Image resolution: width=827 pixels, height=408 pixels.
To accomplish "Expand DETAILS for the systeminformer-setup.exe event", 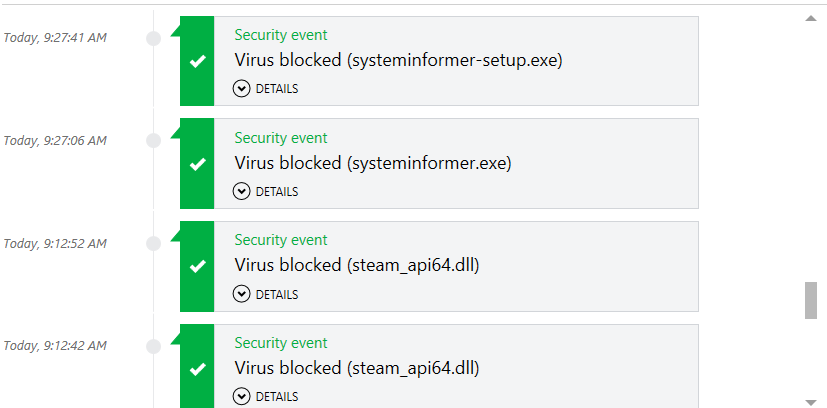I will pos(266,89).
